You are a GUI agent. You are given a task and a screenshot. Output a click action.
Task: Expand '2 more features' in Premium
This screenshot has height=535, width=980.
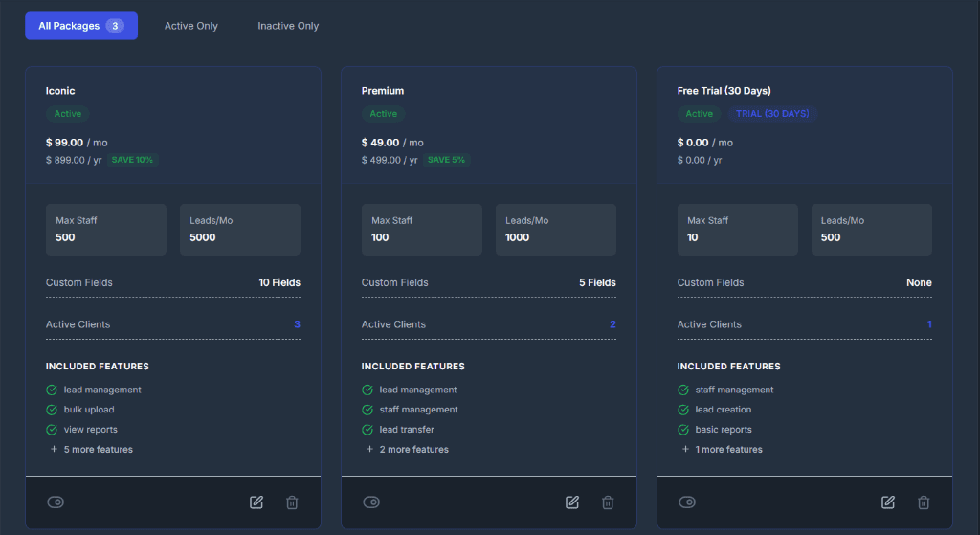408,450
